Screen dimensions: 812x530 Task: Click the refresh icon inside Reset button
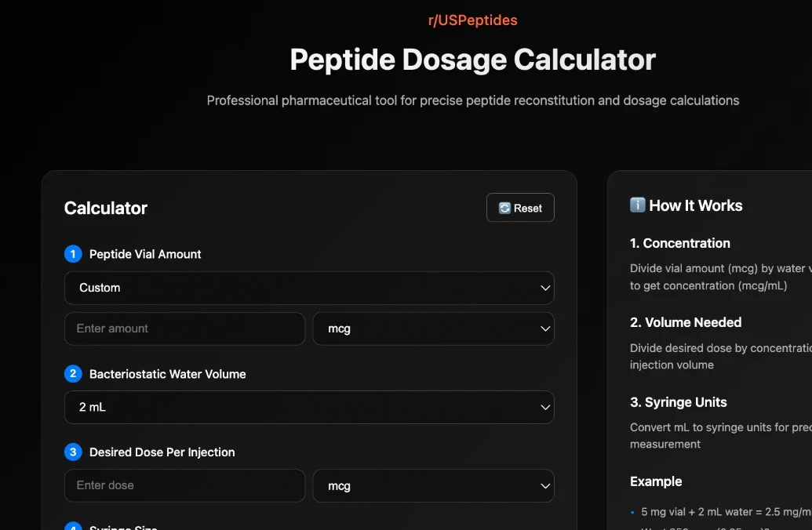(504, 209)
